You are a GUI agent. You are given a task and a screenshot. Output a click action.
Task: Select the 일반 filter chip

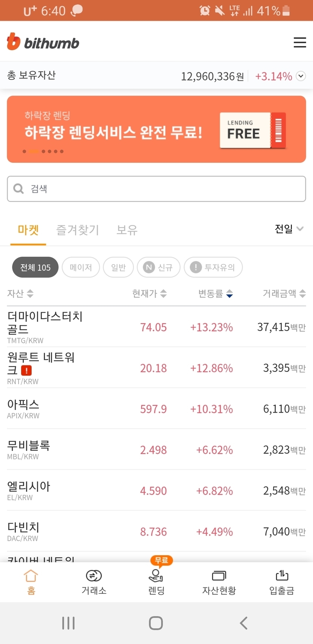[x=118, y=267]
